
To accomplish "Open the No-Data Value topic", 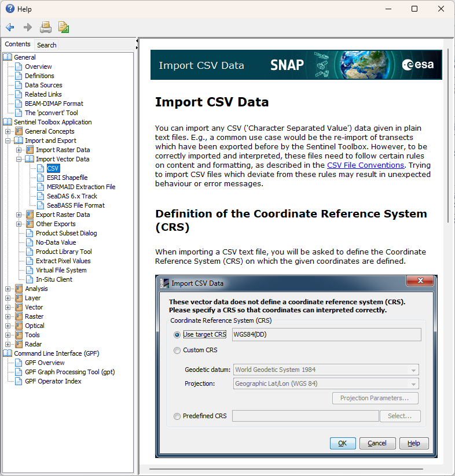I will click(x=56, y=242).
